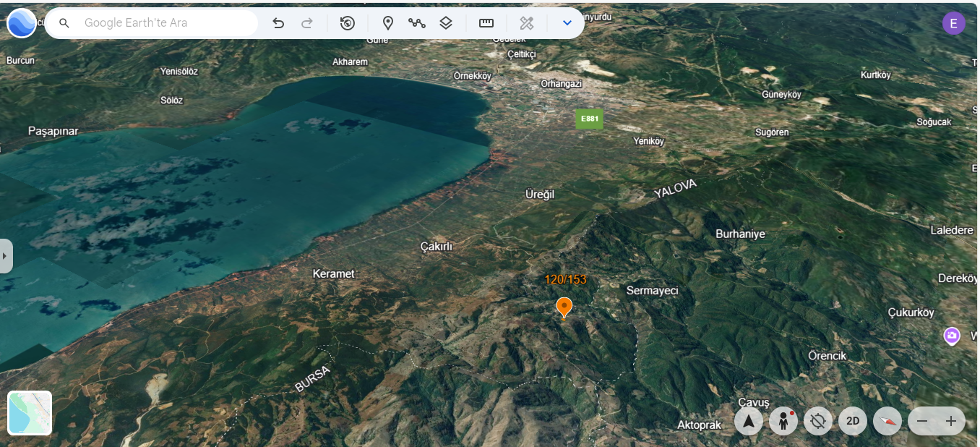Viewport: 980px width, 447px height.
Task: Expand the toolbar dropdown chevron
Action: pyautogui.click(x=567, y=23)
